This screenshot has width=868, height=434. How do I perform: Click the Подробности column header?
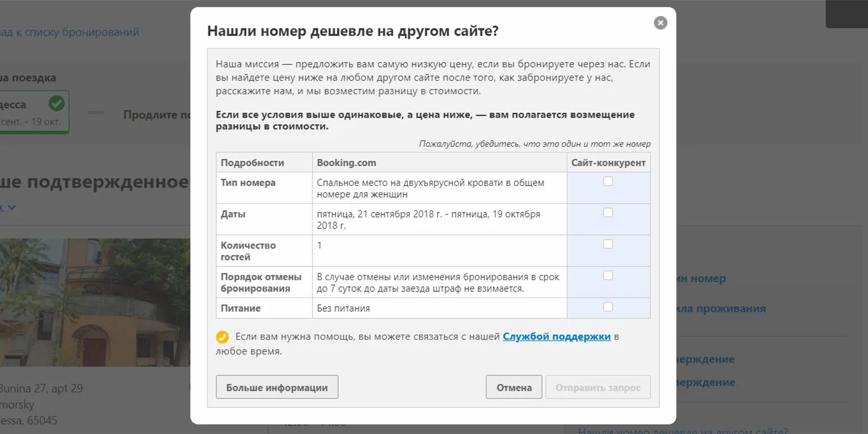click(264, 162)
